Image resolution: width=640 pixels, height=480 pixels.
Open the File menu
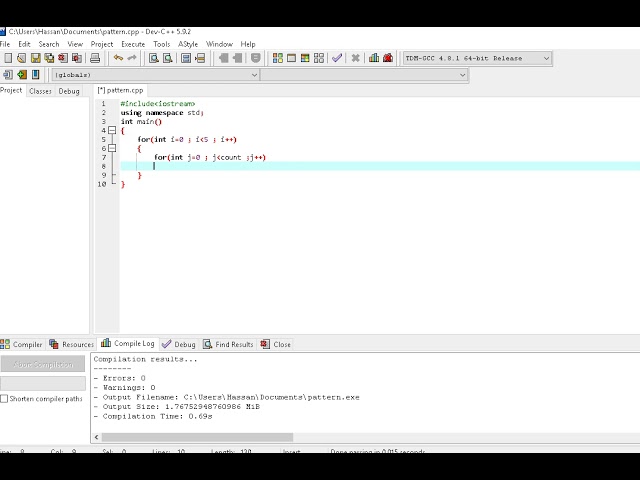coord(5,44)
